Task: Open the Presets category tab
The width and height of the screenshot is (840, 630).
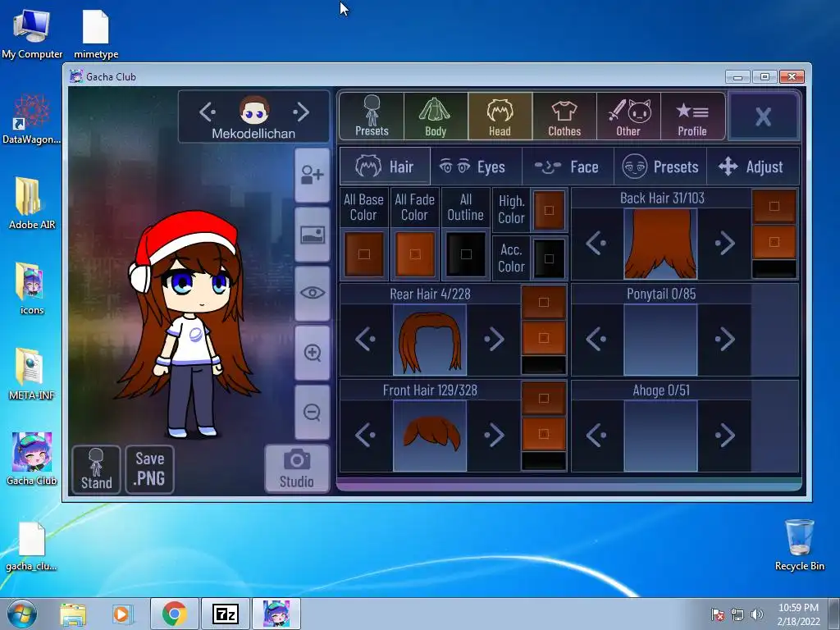Action: point(372,116)
